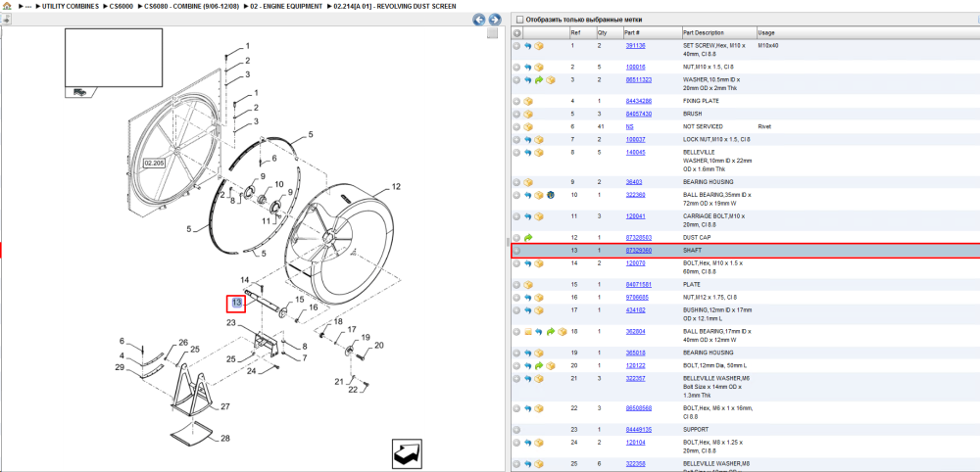This screenshot has width=980, height=472.
Task: Click yellow note icon in row 18
Action: tap(527, 332)
